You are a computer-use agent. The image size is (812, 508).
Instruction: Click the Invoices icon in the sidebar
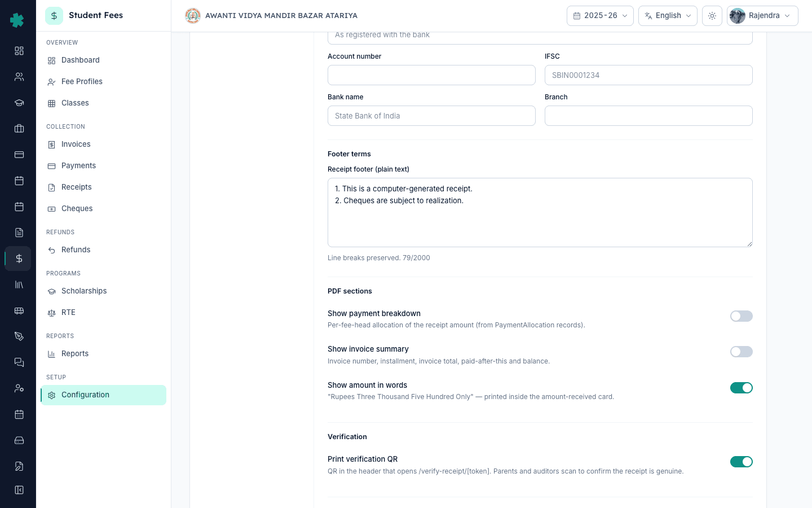tap(51, 144)
